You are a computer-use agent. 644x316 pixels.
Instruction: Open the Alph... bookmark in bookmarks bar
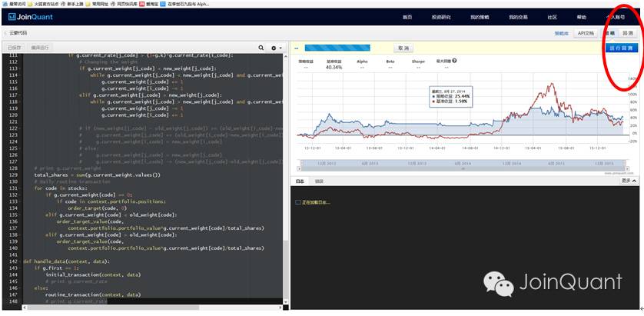tap(184, 4)
